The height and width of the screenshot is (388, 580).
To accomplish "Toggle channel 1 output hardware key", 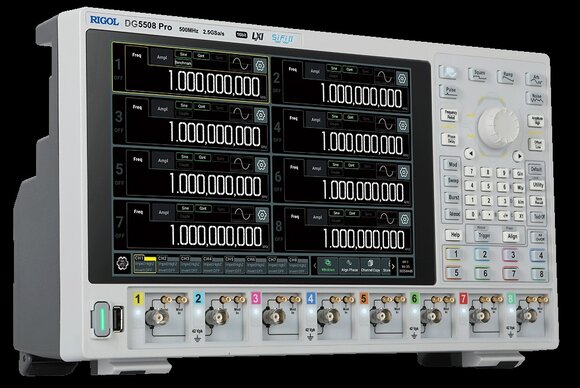I will click(455, 254).
